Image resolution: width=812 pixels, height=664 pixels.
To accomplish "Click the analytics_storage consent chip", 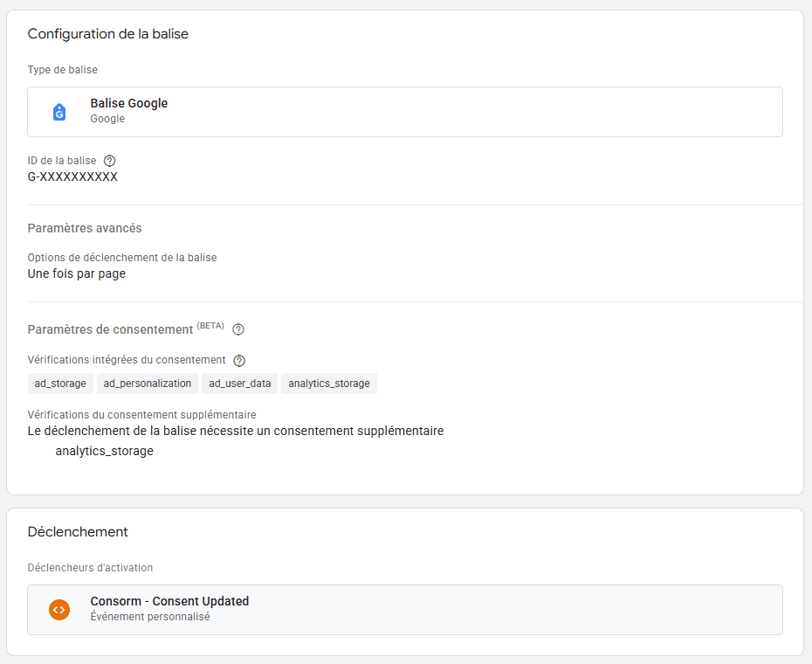I will click(x=329, y=384).
